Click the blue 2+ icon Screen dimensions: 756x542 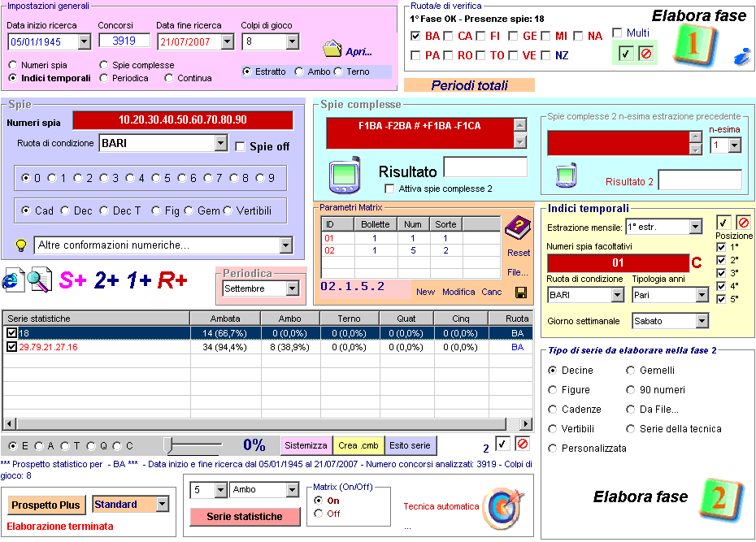[107, 280]
